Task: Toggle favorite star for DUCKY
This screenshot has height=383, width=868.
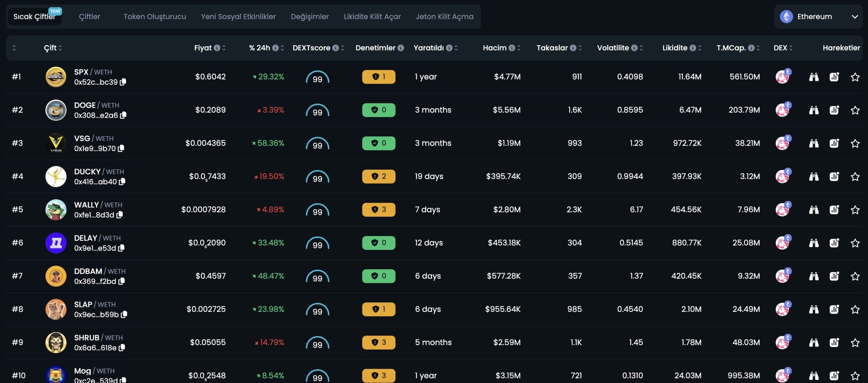Action: point(855,176)
